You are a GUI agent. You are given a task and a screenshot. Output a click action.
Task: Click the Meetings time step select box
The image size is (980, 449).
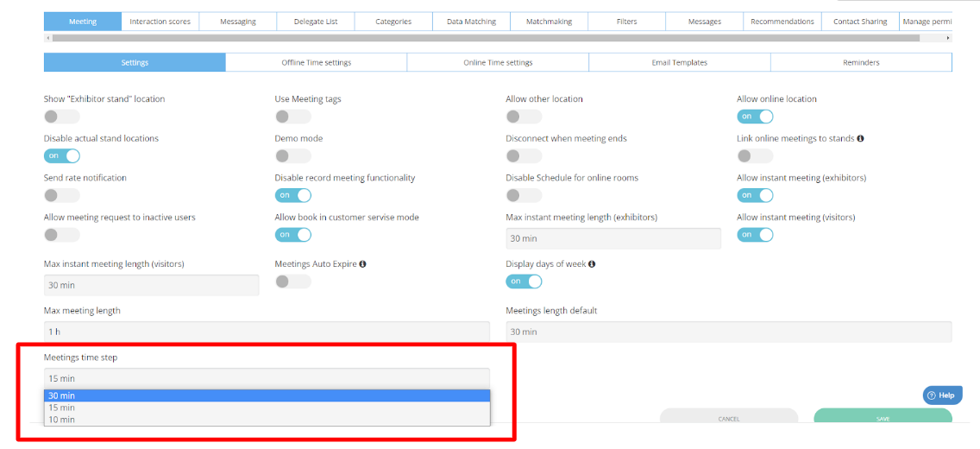point(267,378)
